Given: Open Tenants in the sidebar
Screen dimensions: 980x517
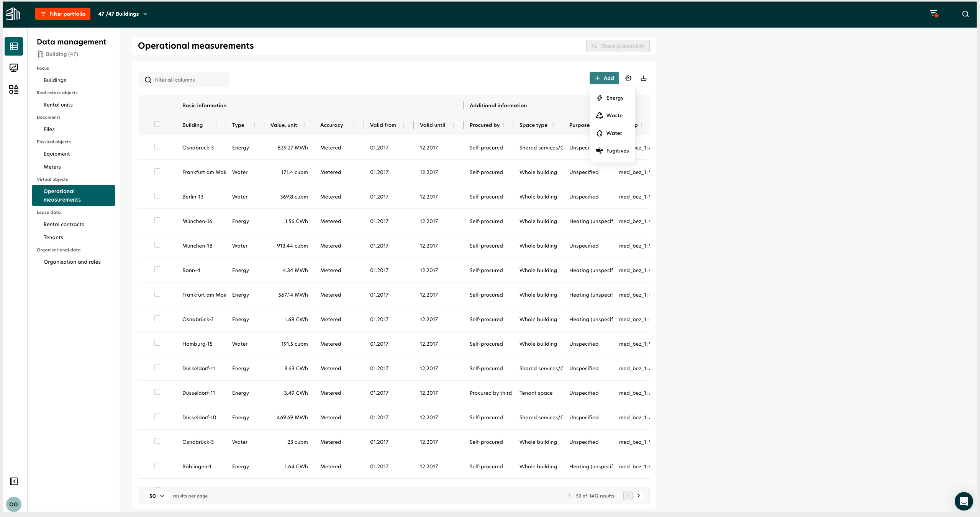Looking at the screenshot, I should click(53, 237).
